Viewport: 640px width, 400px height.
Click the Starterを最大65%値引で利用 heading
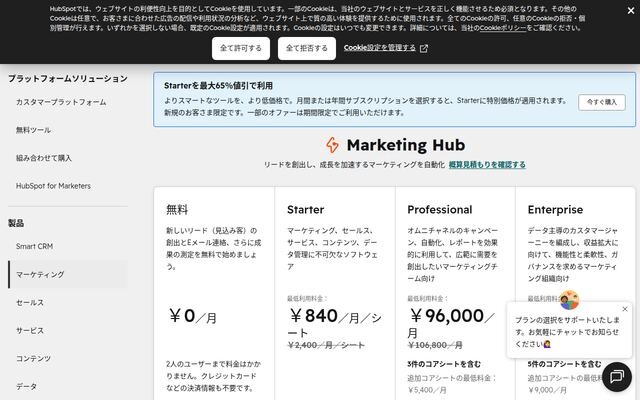pos(218,86)
